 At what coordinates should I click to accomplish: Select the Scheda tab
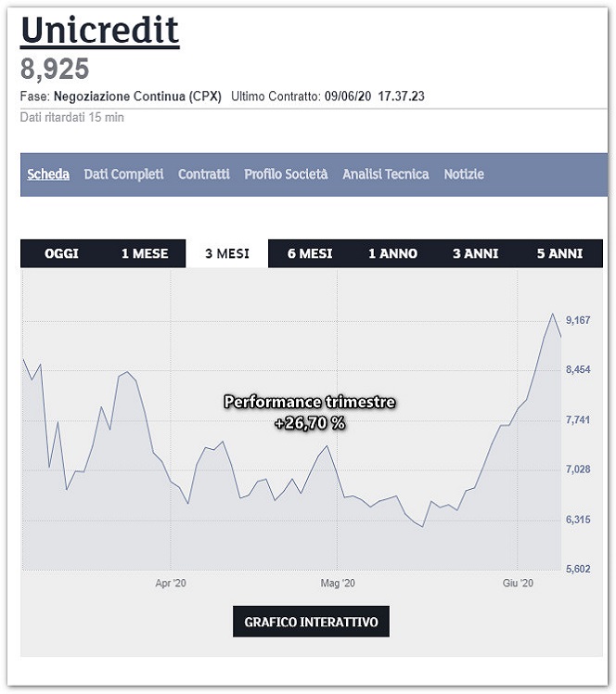pos(48,174)
